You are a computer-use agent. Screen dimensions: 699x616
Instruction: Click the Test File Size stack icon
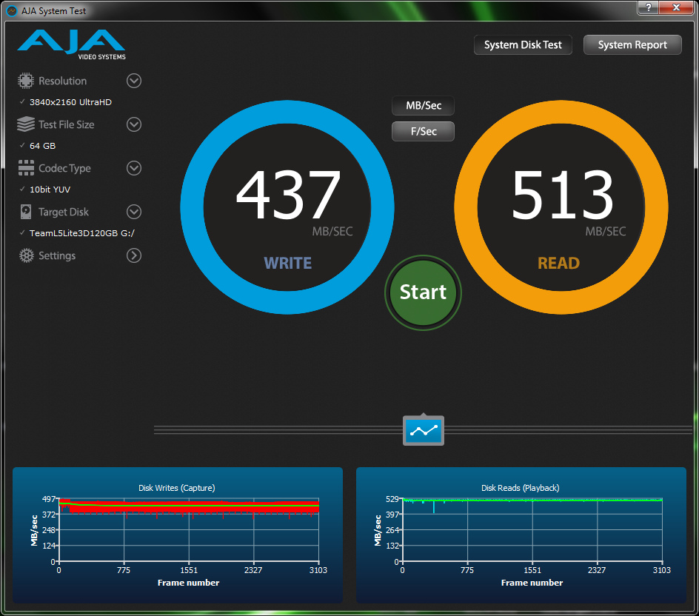[x=26, y=124]
